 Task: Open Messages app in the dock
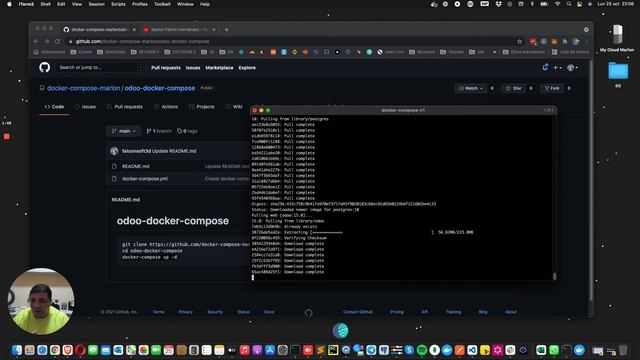(x=93, y=350)
